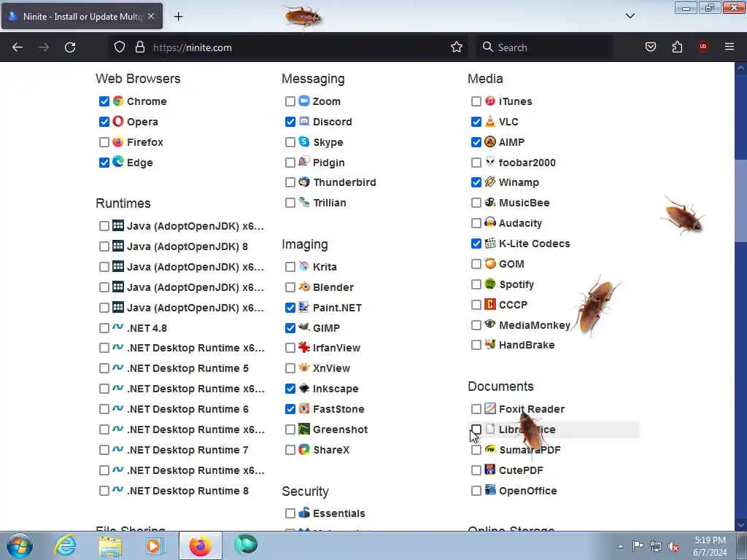Save page to Pocket icon
This screenshot has width=747, height=560.
coord(651,47)
